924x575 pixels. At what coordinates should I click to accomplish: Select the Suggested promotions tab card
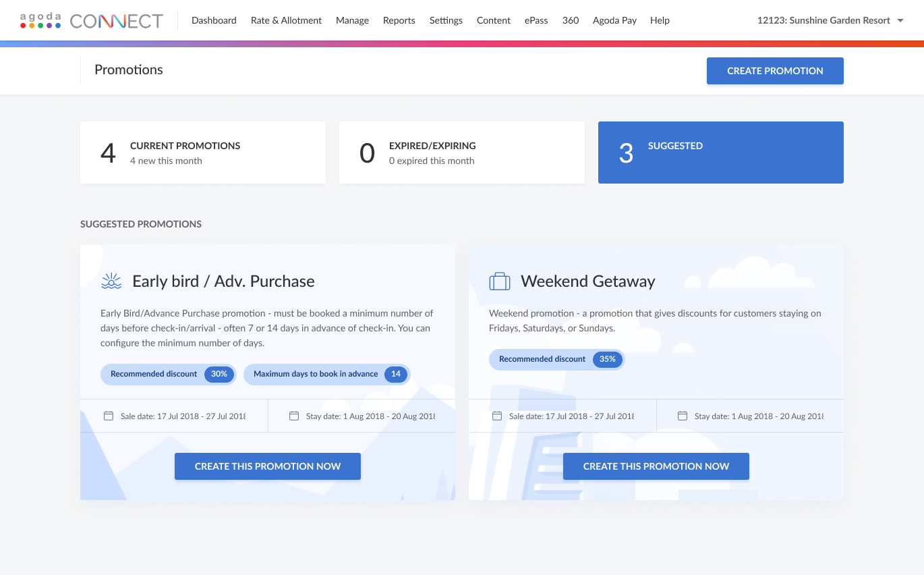[720, 153]
